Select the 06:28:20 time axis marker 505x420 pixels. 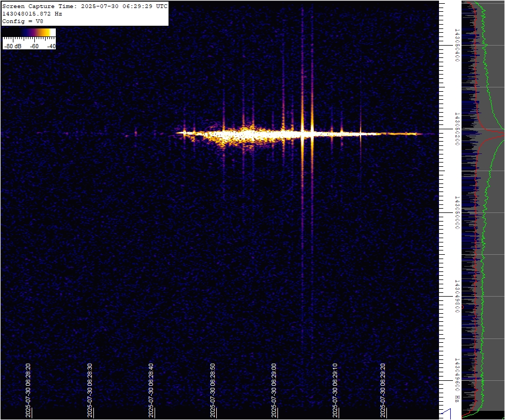tap(28, 390)
